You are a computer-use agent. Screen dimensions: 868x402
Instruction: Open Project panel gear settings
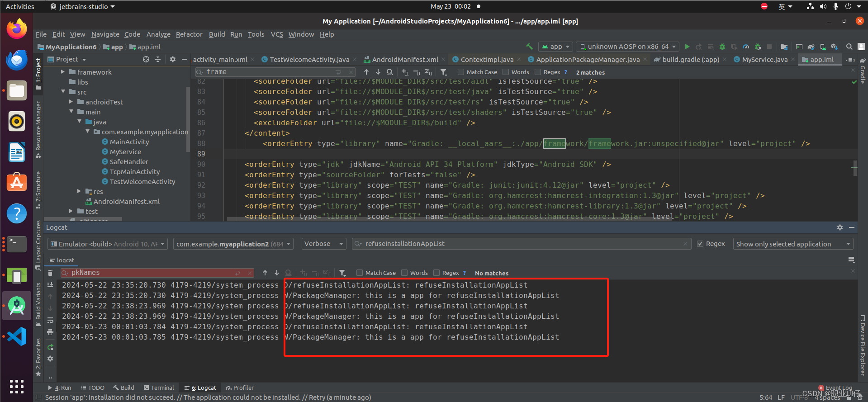(x=173, y=59)
